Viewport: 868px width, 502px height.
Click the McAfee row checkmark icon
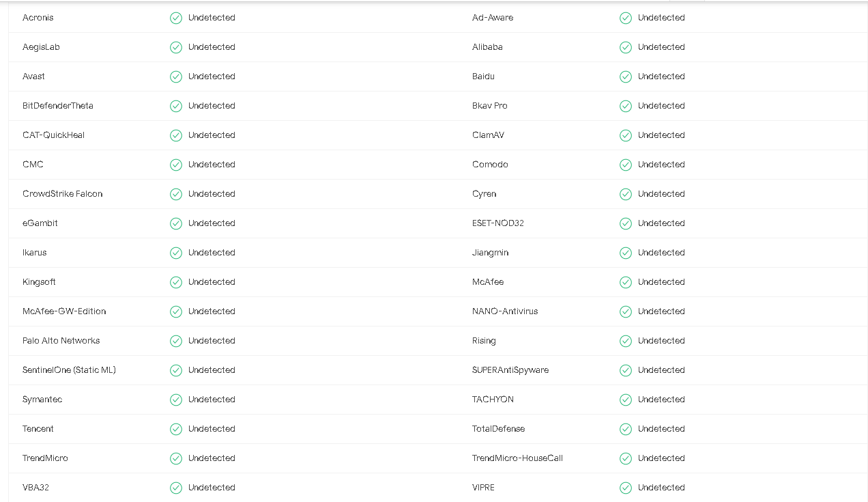[626, 282]
